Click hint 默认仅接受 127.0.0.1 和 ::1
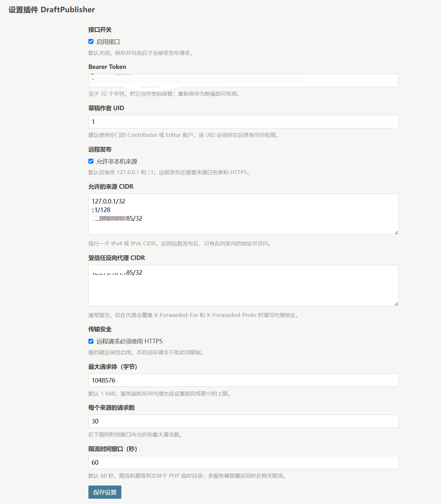The image size is (441, 504). (170, 173)
